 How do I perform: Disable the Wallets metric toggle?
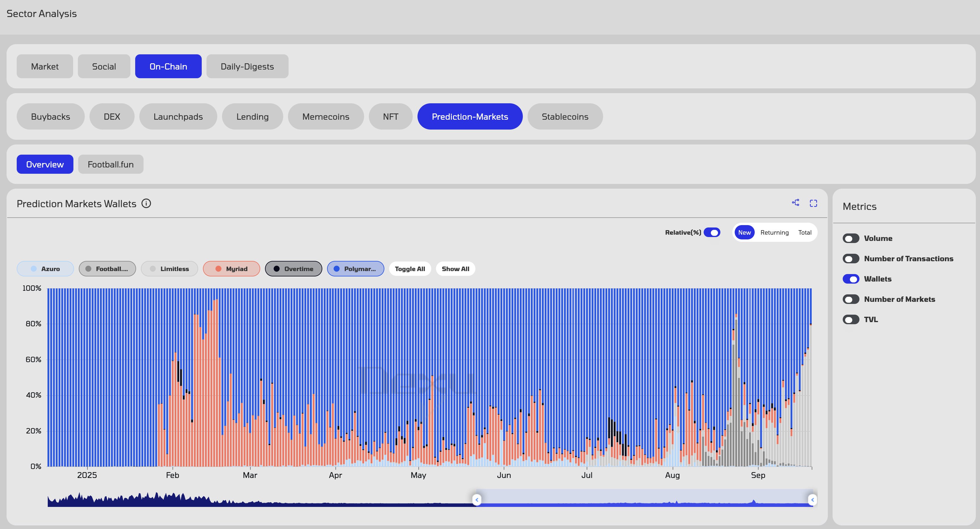tap(851, 279)
